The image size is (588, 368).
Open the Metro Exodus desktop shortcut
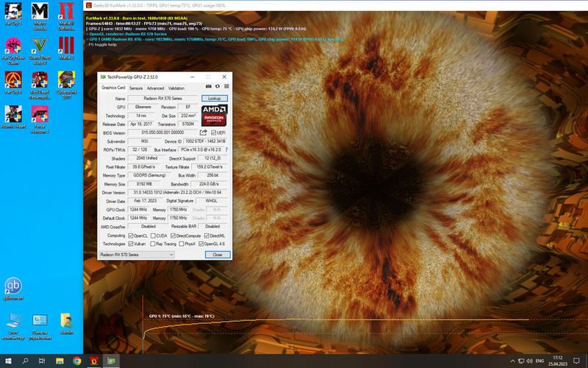pyautogui.click(x=40, y=14)
